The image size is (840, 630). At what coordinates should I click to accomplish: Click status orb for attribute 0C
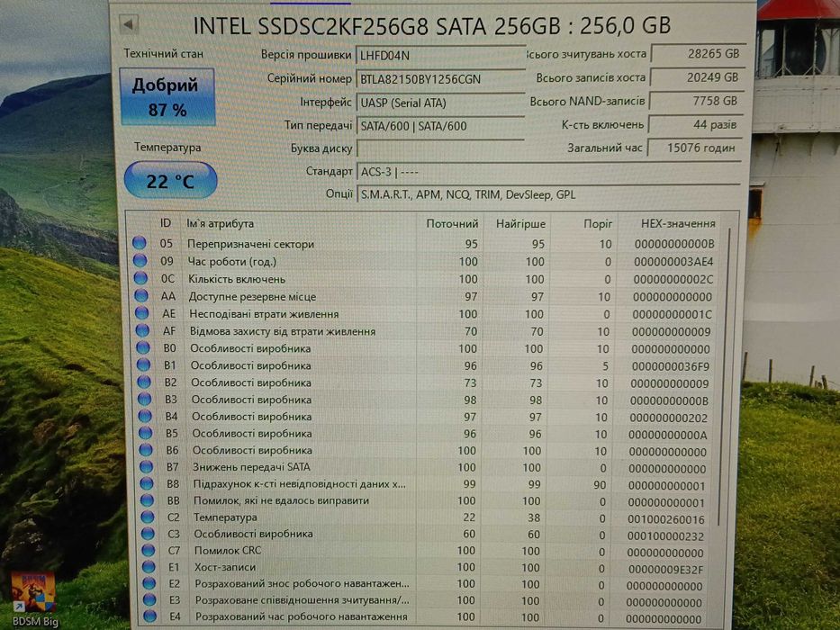[x=140, y=278]
